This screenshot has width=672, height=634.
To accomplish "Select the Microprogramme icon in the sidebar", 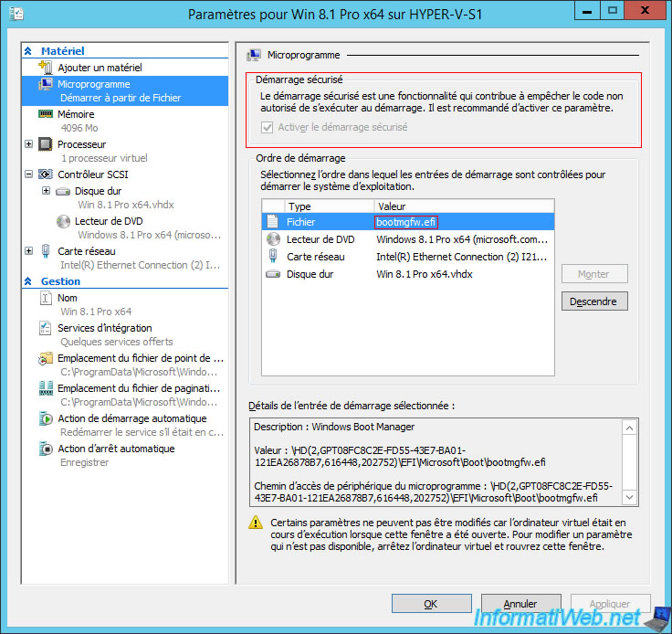I will click(46, 84).
